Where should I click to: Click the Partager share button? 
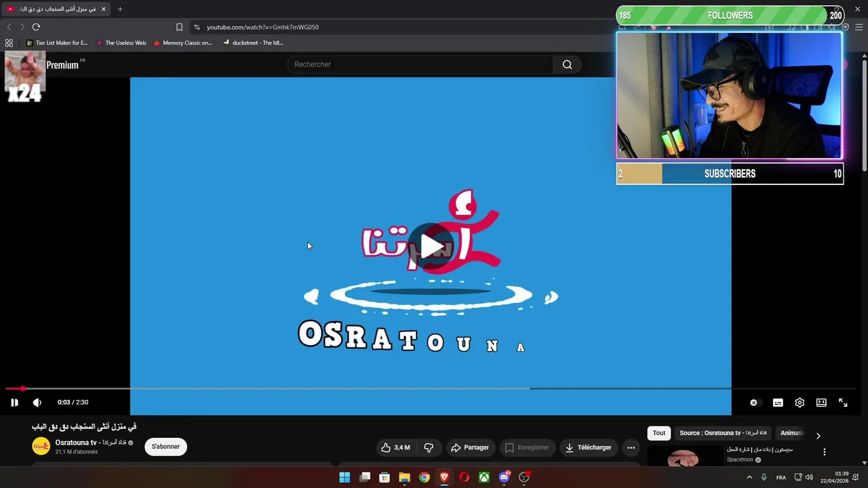tap(470, 447)
